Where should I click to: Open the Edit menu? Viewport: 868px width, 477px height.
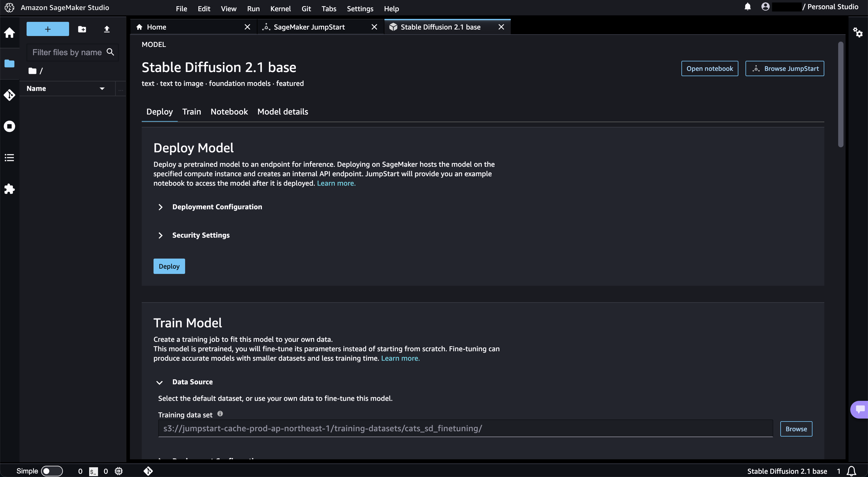[204, 9]
